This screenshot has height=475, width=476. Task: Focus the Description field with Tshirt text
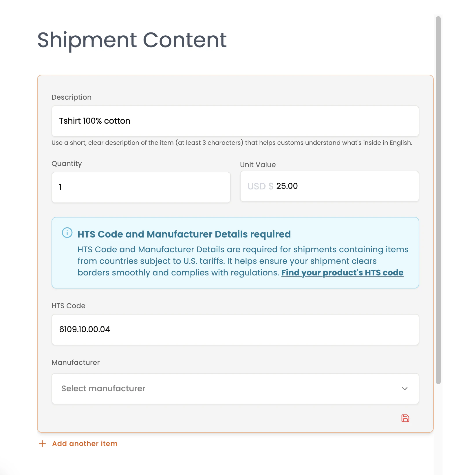[x=235, y=121]
